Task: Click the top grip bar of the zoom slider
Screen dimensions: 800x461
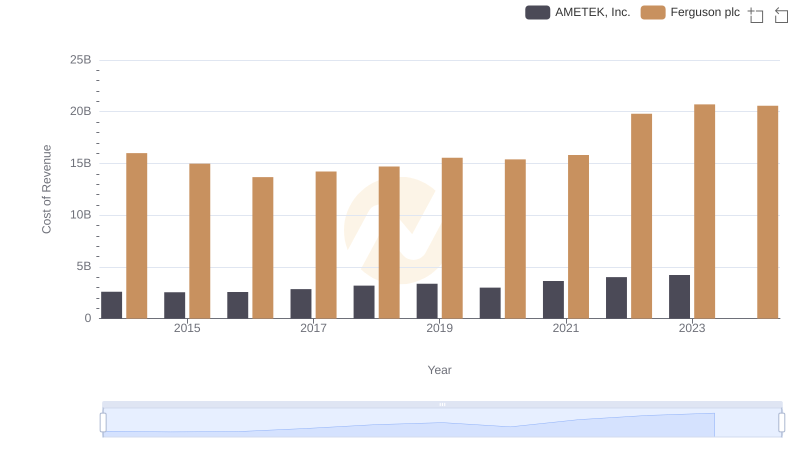Action: point(442,404)
